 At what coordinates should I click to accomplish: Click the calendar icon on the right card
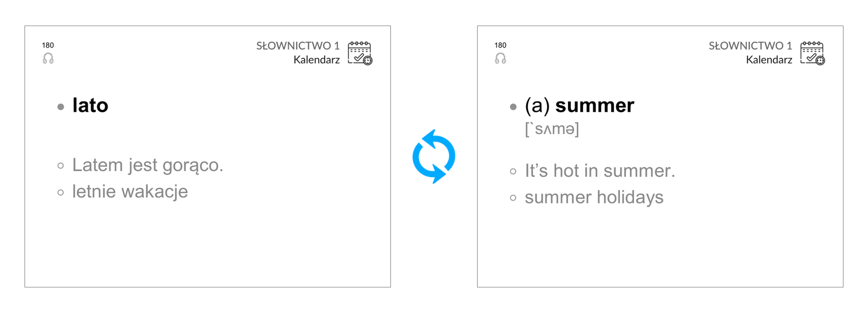tap(813, 53)
